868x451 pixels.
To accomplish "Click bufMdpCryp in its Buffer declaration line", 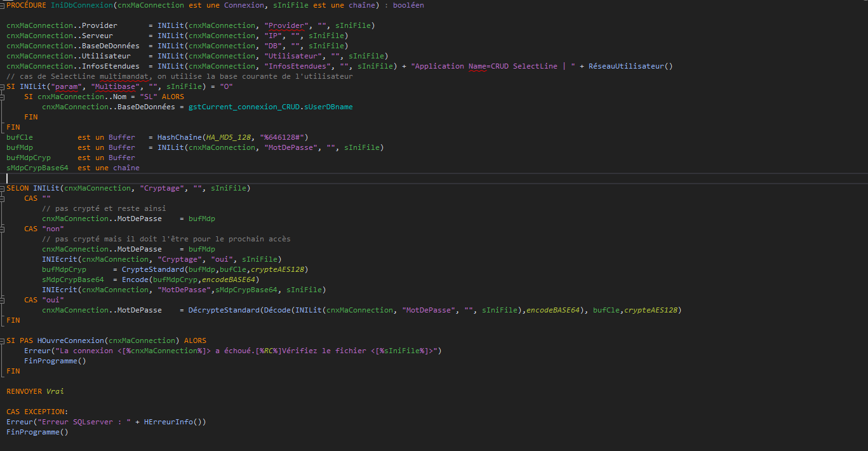I will (29, 158).
